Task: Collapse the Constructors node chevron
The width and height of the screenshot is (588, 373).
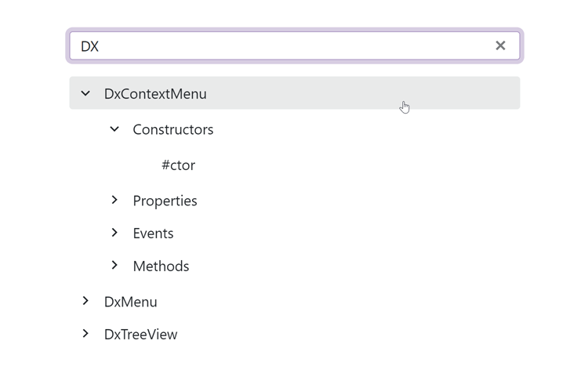Action: (x=114, y=129)
